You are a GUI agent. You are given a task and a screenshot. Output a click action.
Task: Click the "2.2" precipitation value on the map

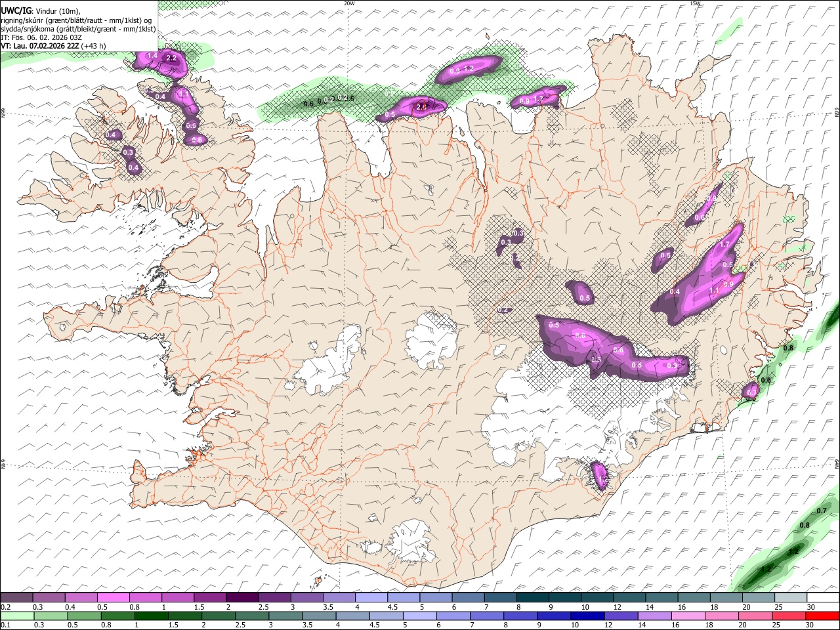point(171,58)
